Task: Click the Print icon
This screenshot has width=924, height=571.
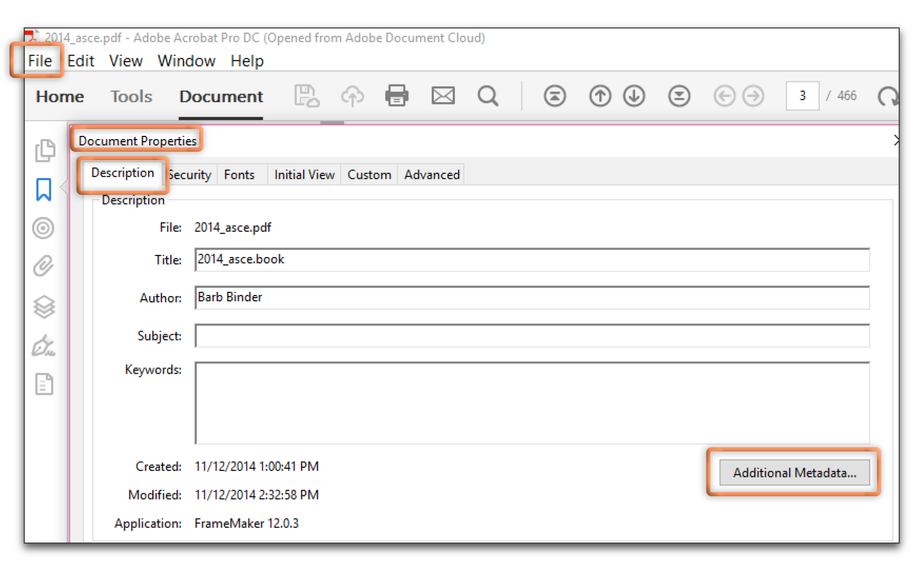Action: 397,96
